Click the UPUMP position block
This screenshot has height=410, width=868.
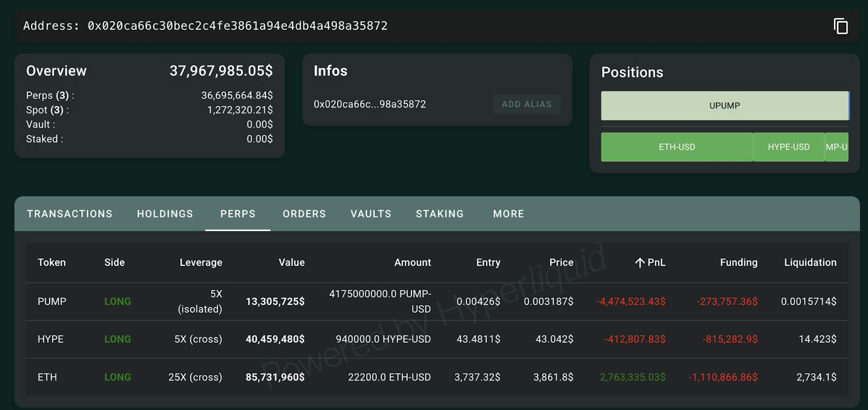pos(724,106)
